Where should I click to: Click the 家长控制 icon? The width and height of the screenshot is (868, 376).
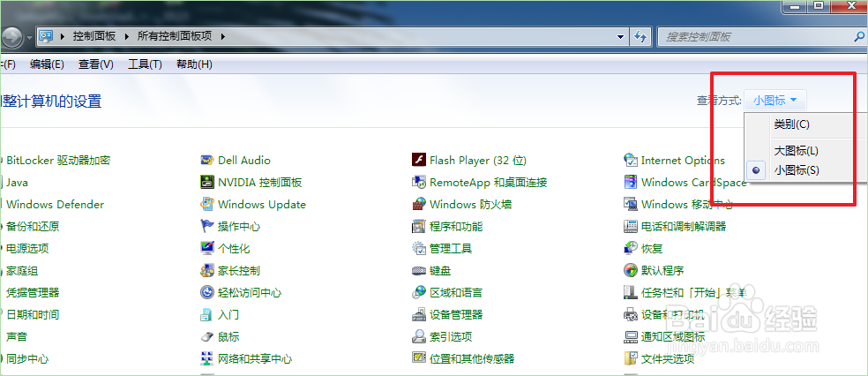[207, 271]
